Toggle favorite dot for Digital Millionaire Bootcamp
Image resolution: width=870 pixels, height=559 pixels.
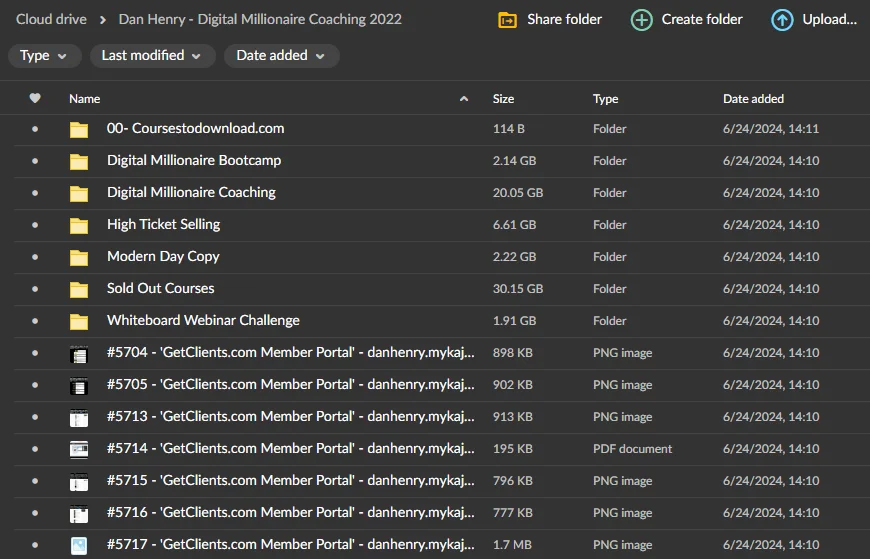(x=35, y=161)
